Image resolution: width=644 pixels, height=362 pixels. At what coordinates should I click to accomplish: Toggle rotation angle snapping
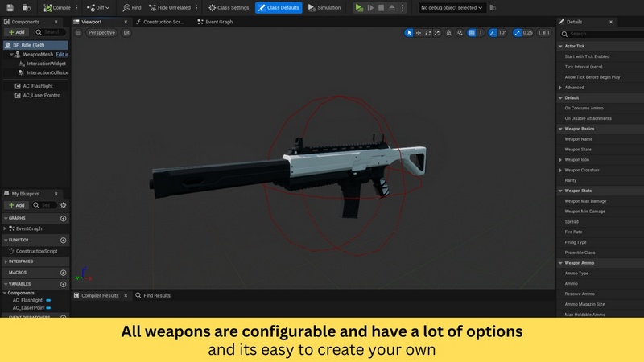pyautogui.click(x=493, y=33)
